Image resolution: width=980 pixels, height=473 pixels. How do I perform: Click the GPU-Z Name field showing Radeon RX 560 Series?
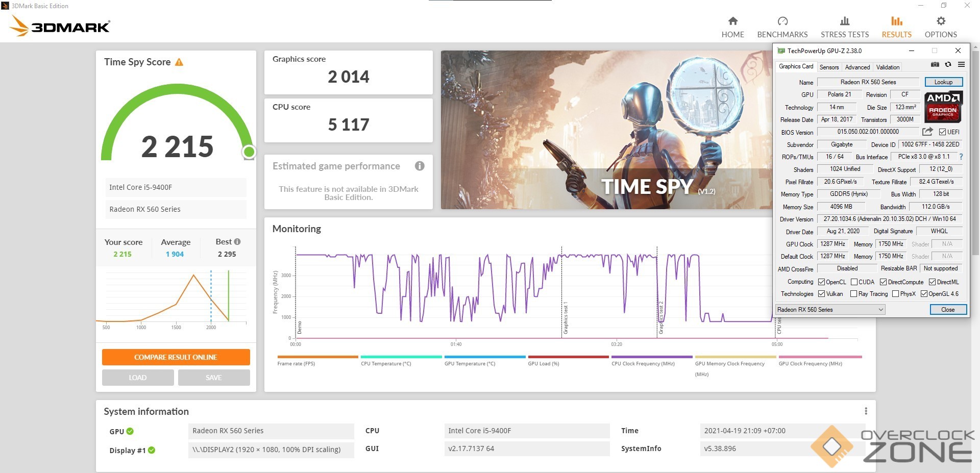(x=868, y=82)
